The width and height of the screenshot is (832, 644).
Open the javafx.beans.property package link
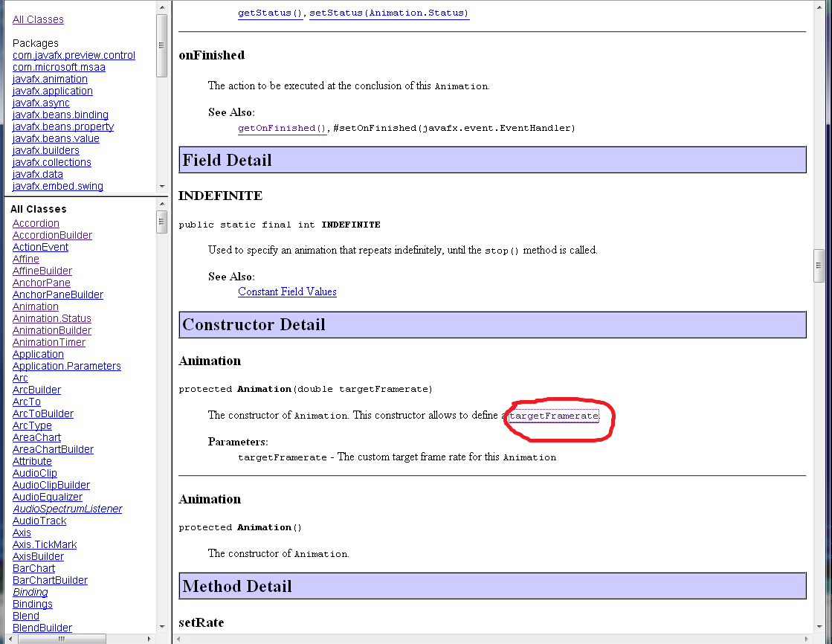coord(63,126)
